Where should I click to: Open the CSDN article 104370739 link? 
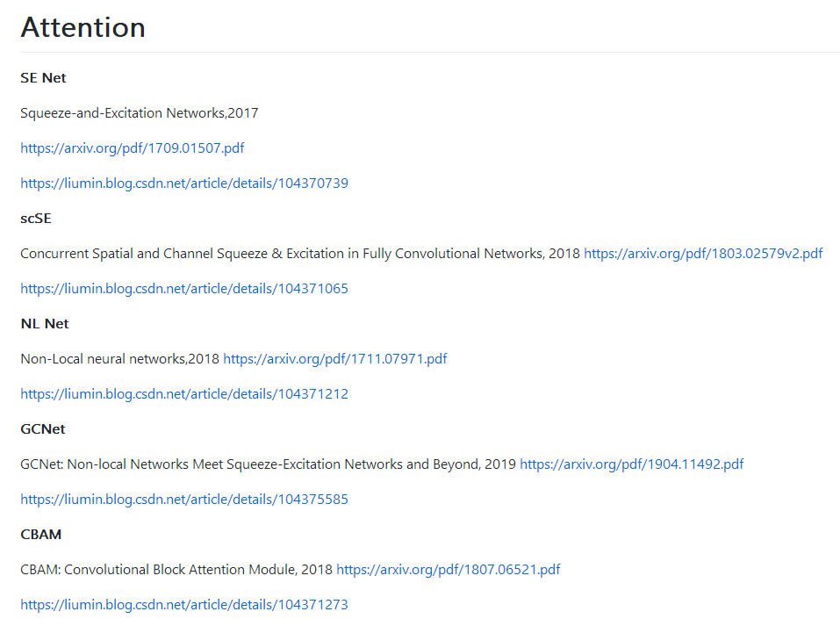(x=184, y=183)
